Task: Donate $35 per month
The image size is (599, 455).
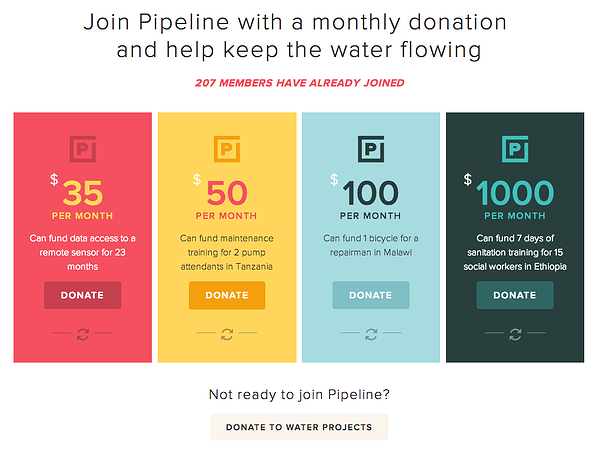Action: [x=83, y=295]
